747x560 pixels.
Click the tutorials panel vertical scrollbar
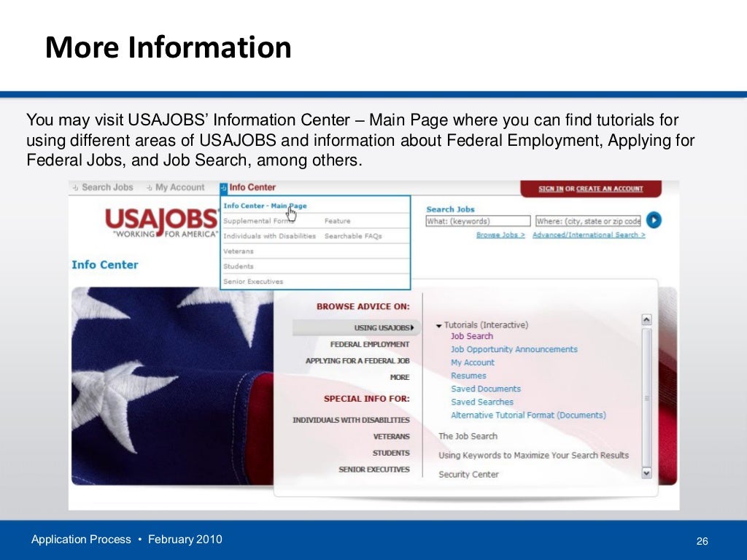click(646, 396)
